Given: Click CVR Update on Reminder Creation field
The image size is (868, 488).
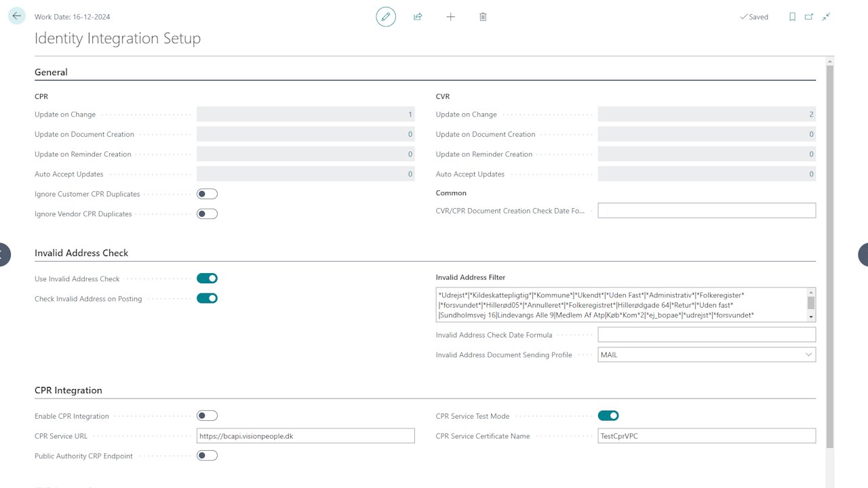Looking at the screenshot, I should point(707,154).
